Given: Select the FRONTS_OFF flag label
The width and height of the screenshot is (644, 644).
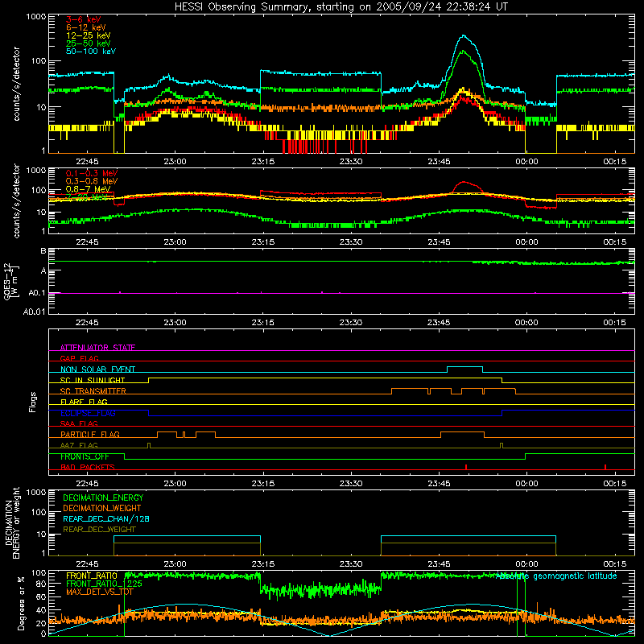Looking at the screenshot, I should pos(85,456).
